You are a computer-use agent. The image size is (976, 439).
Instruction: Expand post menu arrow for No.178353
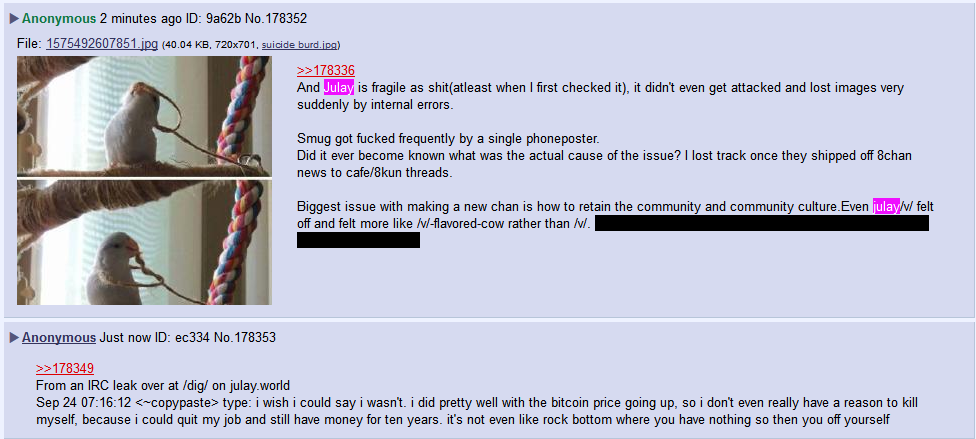14,338
